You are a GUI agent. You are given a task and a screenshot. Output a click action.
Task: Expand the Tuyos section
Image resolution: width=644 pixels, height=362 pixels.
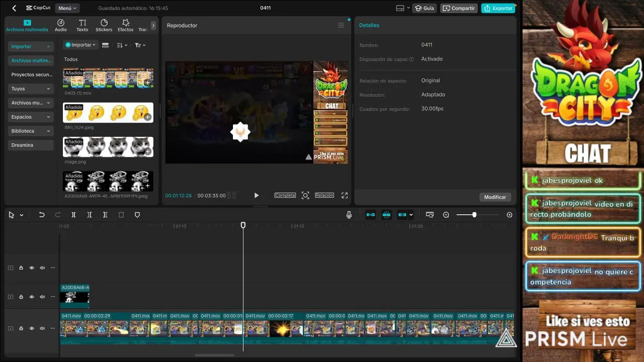click(x=31, y=88)
